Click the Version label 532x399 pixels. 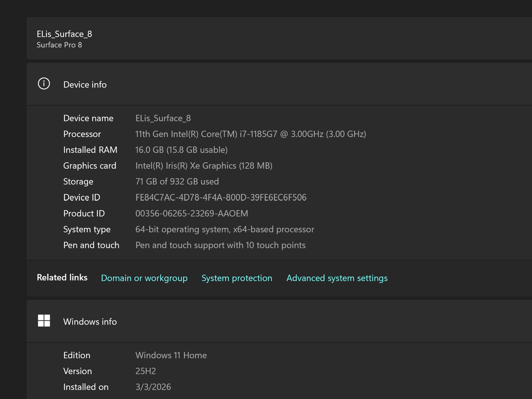78,371
